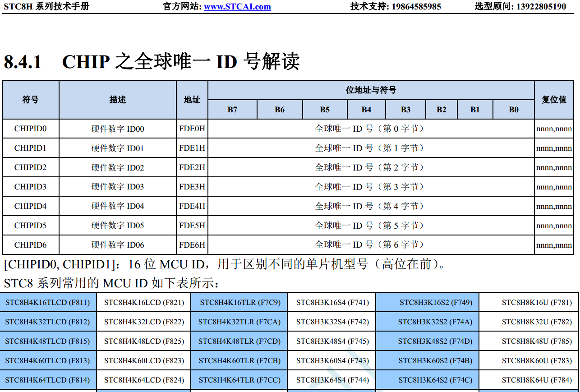Click the B7 bit column header
Image resolution: width=580 pixels, height=392 pixels.
coord(232,110)
